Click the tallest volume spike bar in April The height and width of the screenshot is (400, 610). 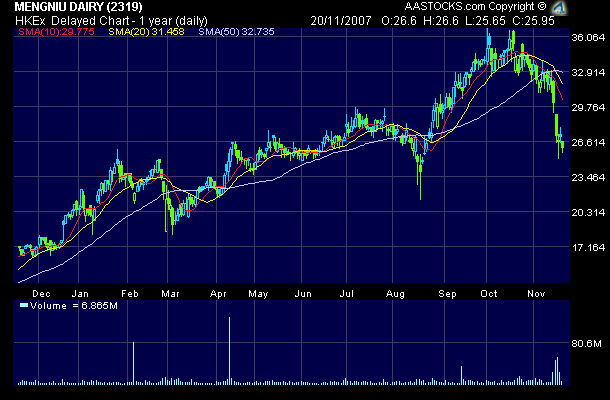pyautogui.click(x=230, y=352)
